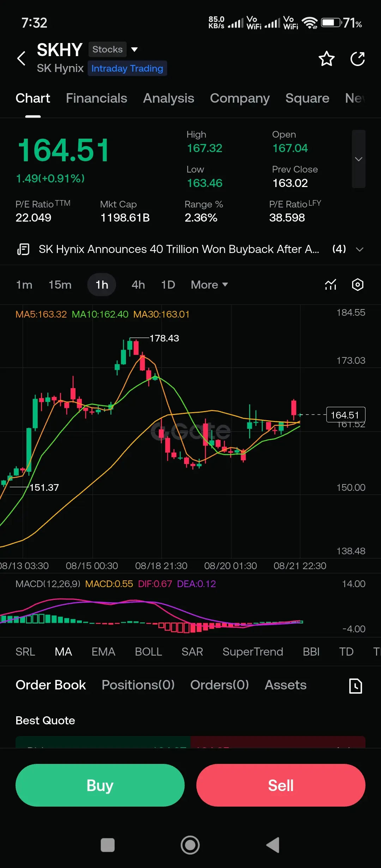Tap the P/E Ratio TTM 22.049 value
This screenshot has width=381, height=868.
coord(34,218)
